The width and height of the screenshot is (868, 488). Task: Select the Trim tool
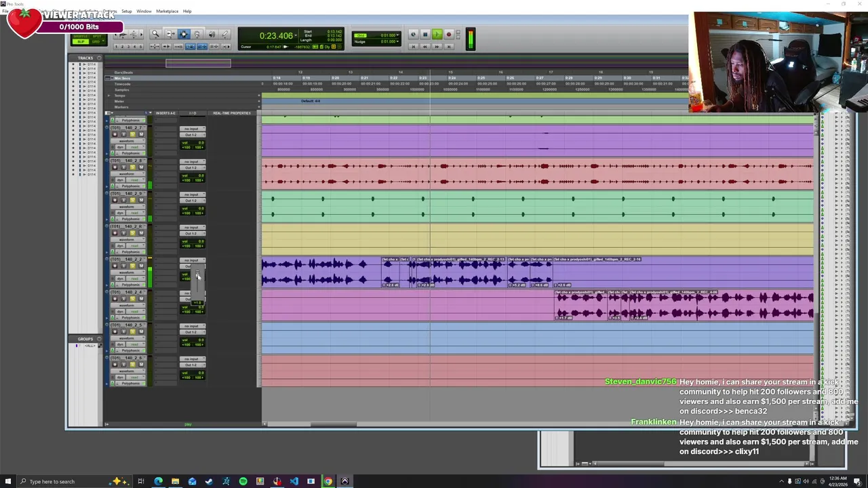click(171, 34)
